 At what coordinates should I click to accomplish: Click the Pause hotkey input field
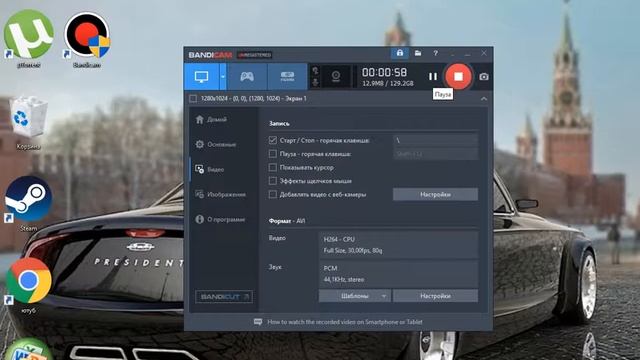point(436,154)
